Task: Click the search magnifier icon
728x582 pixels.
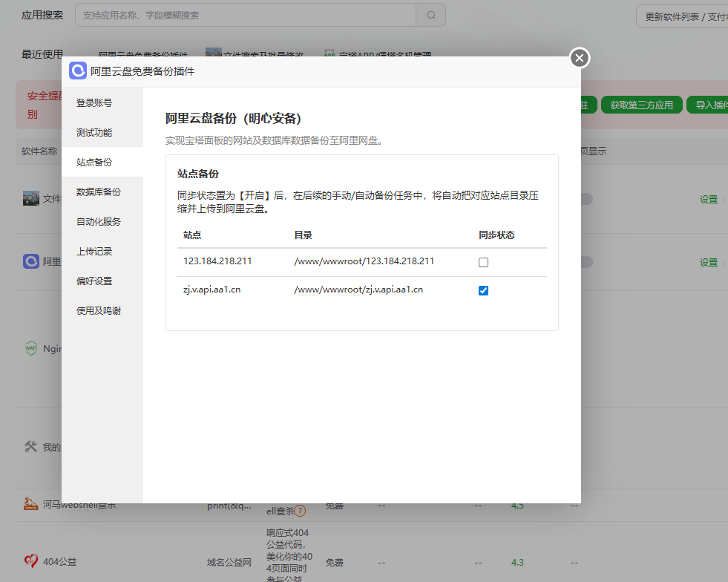Action: tap(432, 15)
